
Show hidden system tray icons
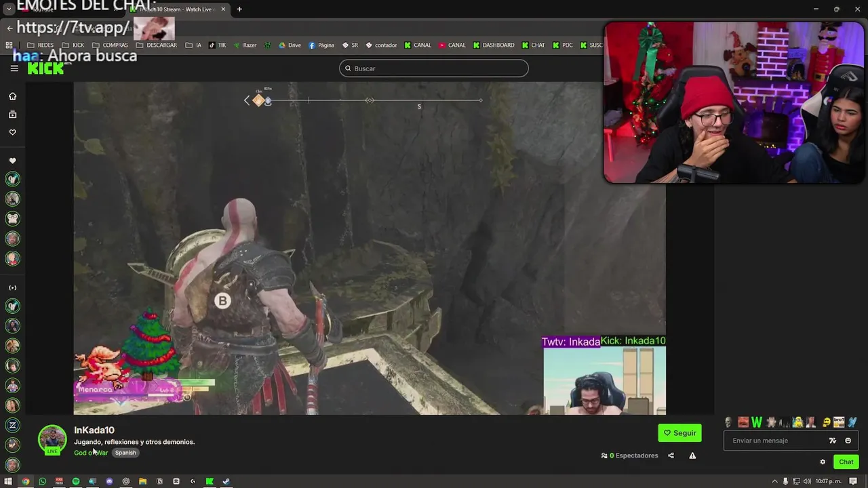(x=774, y=481)
